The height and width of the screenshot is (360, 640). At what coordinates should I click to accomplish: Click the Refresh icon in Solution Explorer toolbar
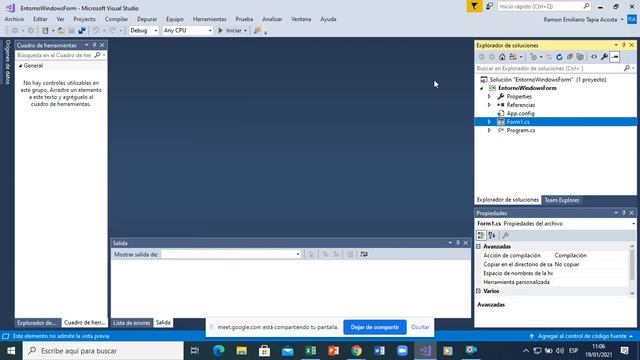(x=559, y=57)
